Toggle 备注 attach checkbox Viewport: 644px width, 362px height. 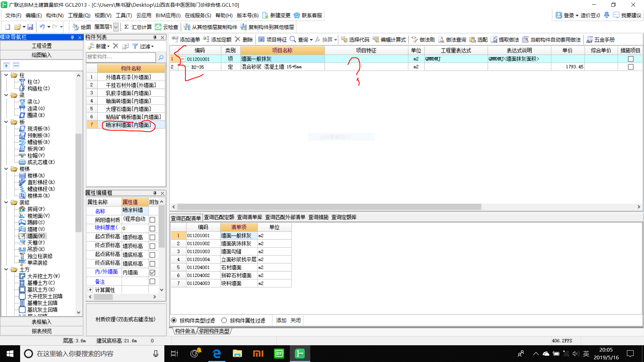click(x=152, y=282)
